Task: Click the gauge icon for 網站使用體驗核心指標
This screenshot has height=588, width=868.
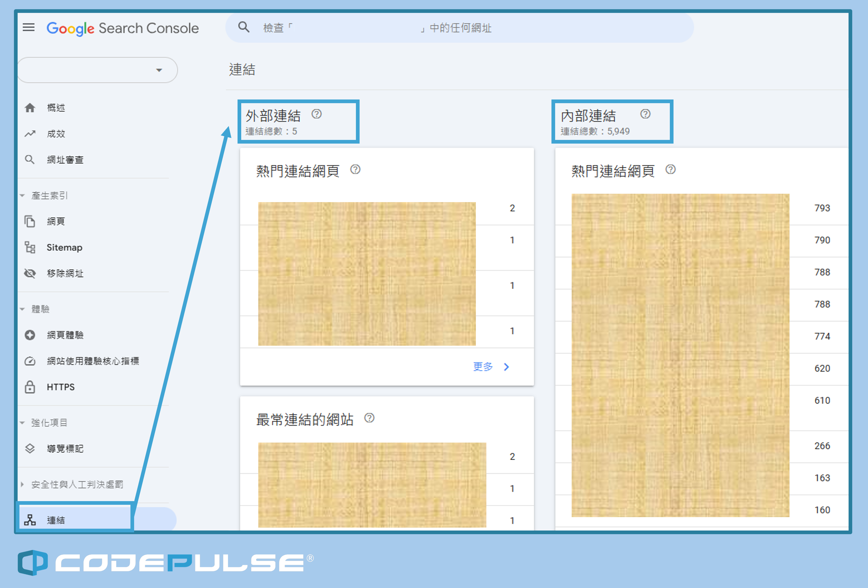Action: click(x=30, y=361)
